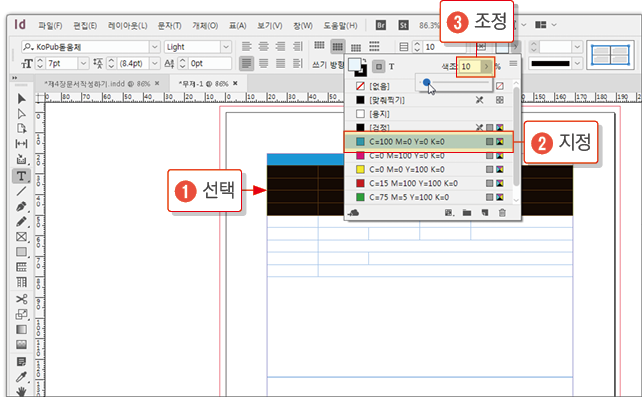642x397 pixels.
Task: Toggle the first cell alignment grid icon
Action: point(319,45)
